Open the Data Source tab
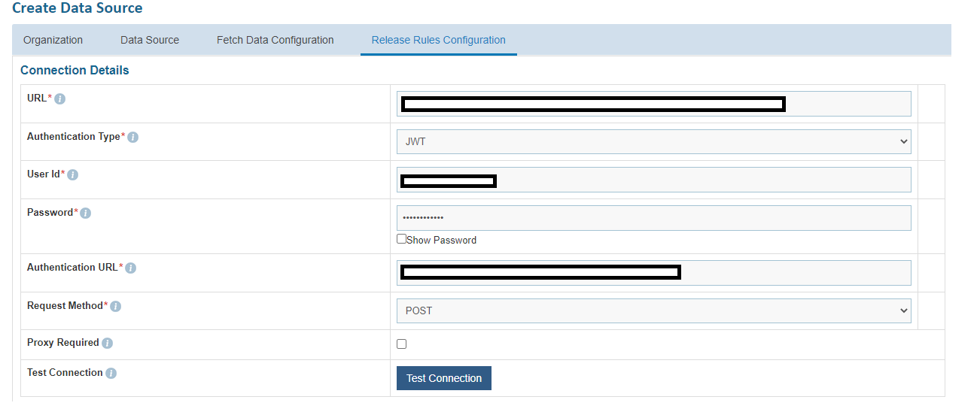This screenshot has height=418, width=980. click(x=150, y=40)
